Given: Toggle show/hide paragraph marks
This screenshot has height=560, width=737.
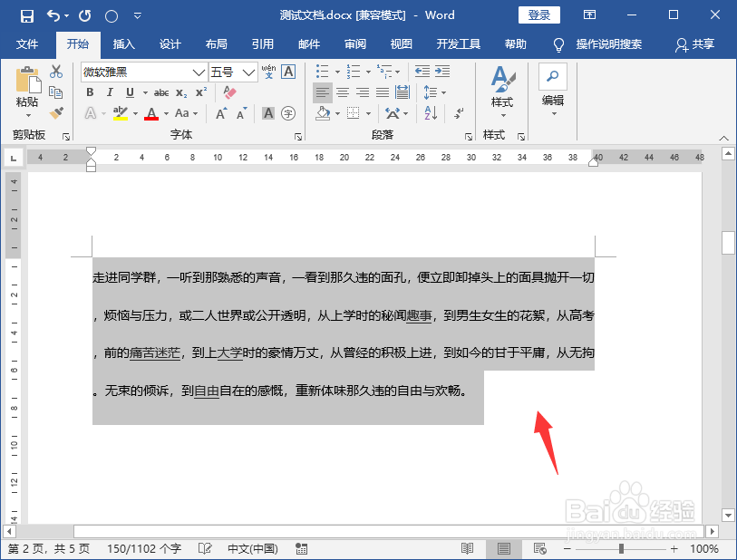Looking at the screenshot, I should coord(459,114).
